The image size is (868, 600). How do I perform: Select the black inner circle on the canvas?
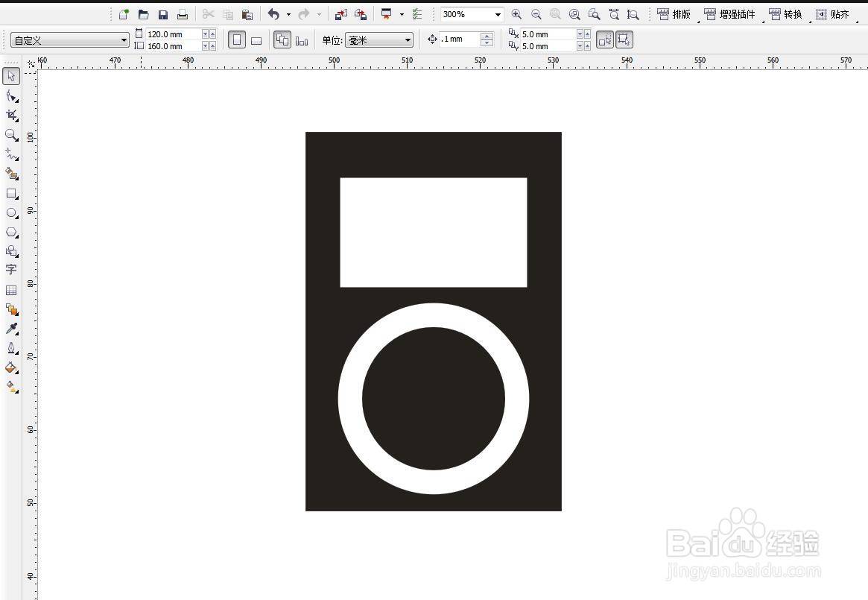[x=434, y=399]
